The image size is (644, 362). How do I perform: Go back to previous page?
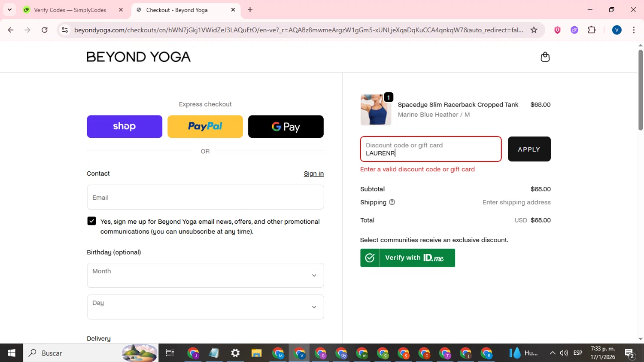(x=11, y=30)
